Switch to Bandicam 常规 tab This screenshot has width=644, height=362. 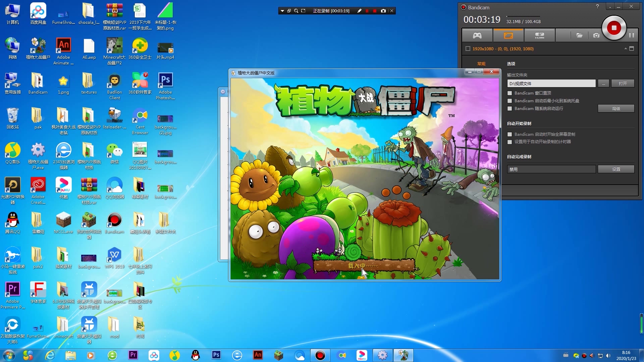pyautogui.click(x=482, y=63)
